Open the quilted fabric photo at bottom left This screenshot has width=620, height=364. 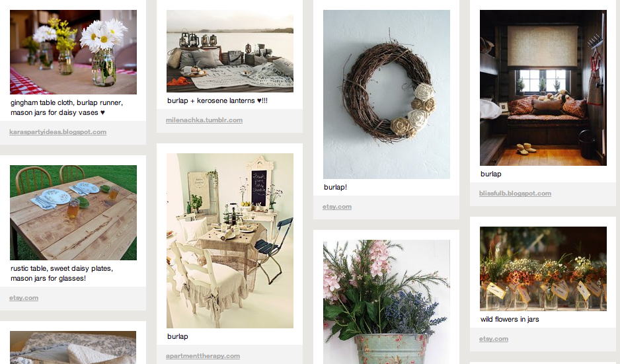click(x=73, y=347)
